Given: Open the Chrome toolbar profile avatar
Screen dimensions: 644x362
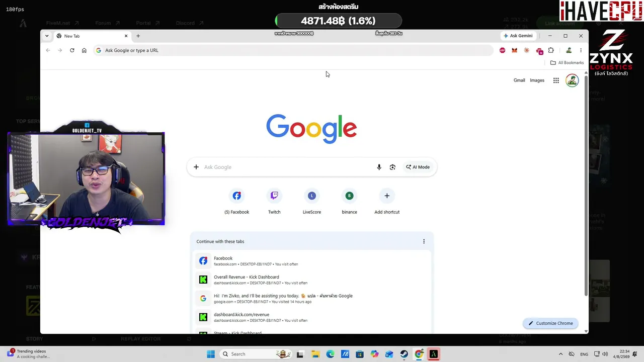Looking at the screenshot, I should point(569,50).
